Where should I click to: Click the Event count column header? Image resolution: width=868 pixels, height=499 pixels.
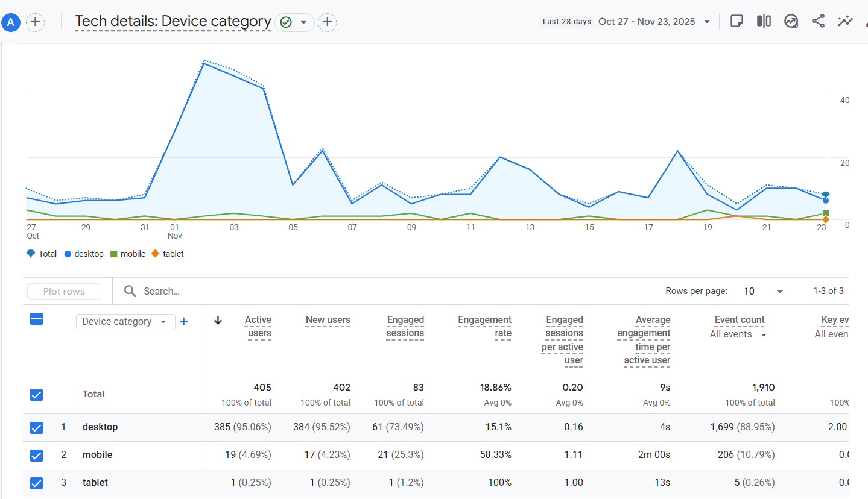[740, 320]
